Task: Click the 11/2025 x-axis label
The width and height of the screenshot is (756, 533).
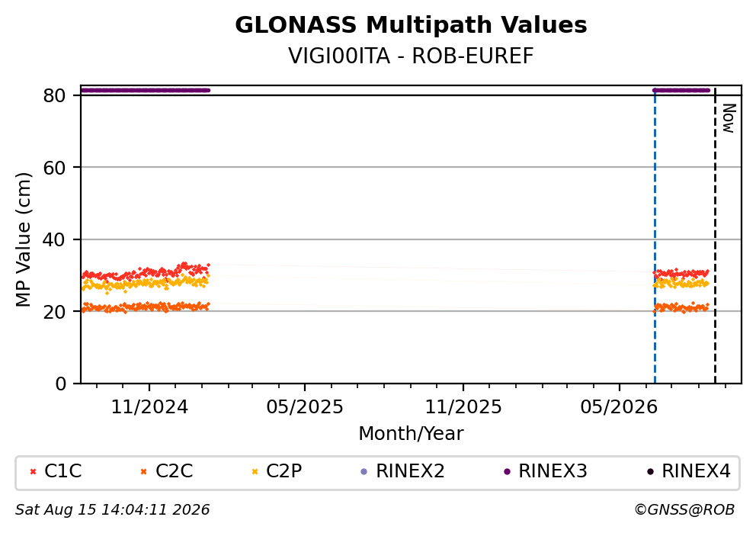Action: click(x=463, y=408)
